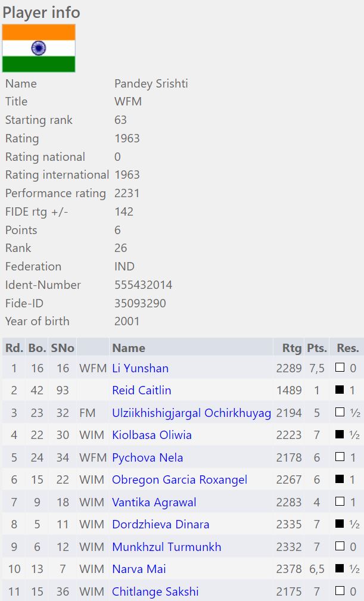Screen dimensions: 364x601
Task: Click the Name column header
Action: (129, 348)
